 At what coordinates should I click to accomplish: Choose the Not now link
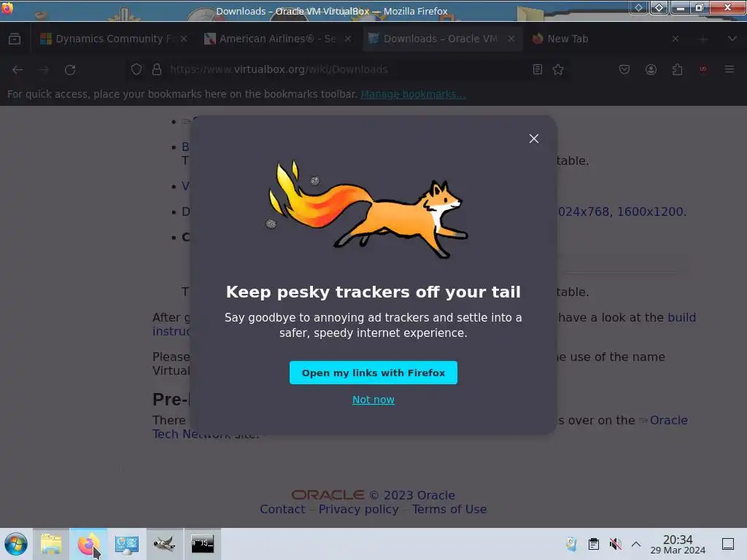[373, 400]
